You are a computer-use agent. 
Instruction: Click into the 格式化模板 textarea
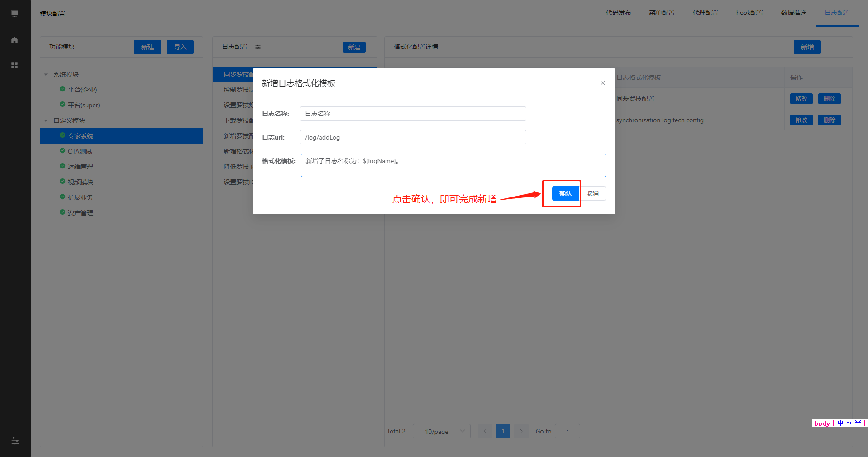453,165
